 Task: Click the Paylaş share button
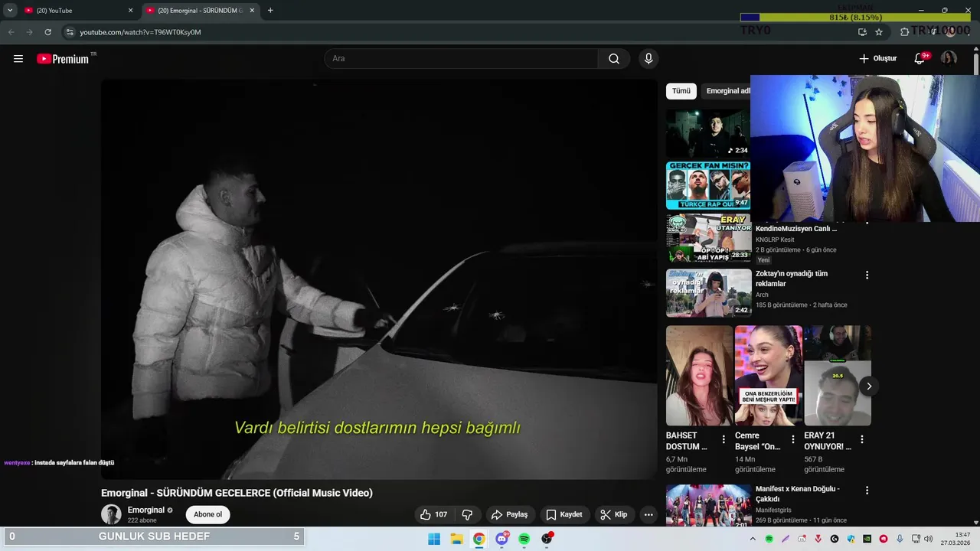pyautogui.click(x=510, y=515)
